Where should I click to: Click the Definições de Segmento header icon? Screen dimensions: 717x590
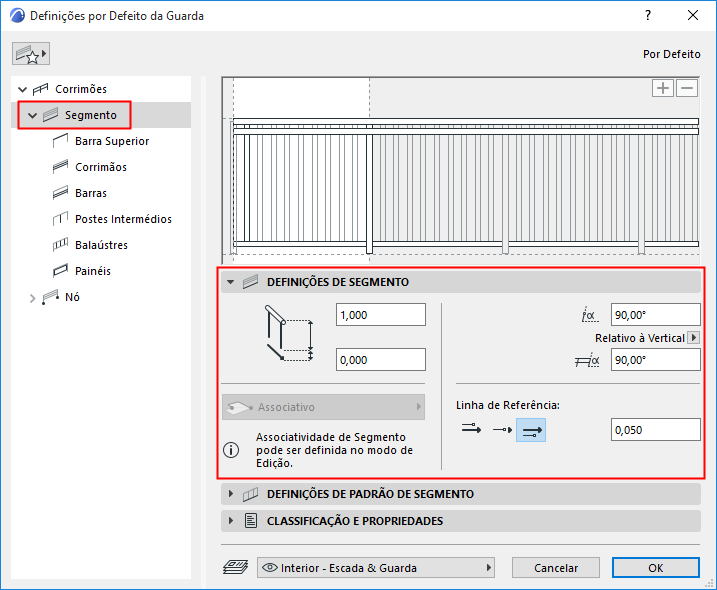pos(251,282)
